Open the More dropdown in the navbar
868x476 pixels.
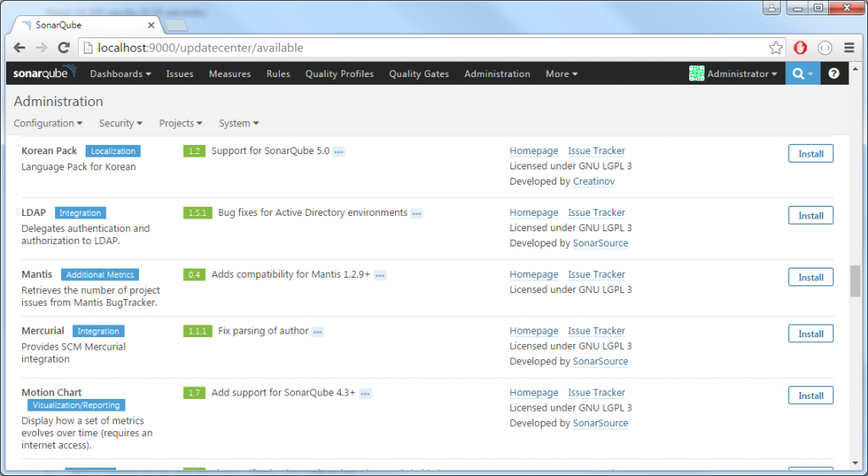pyautogui.click(x=561, y=74)
